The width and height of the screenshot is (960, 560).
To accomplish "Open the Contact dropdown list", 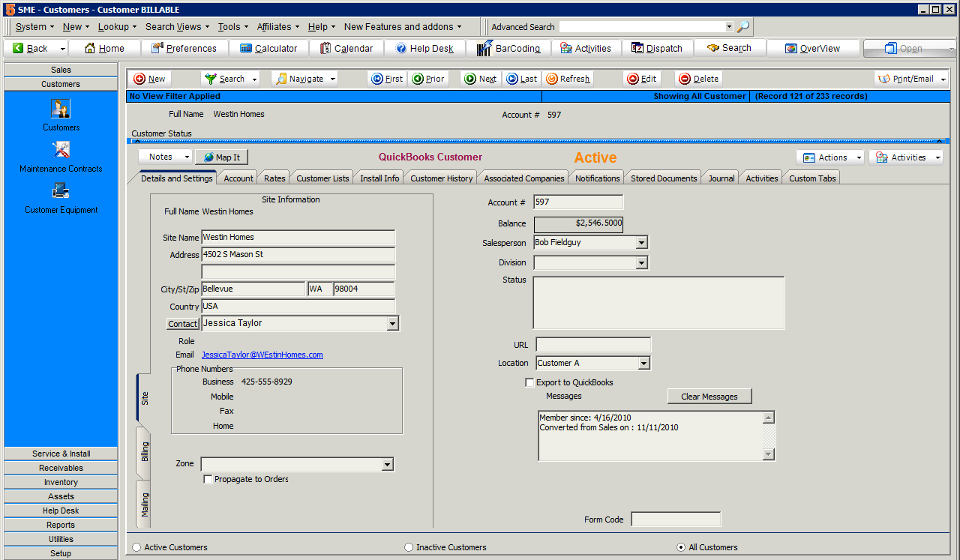I will (x=392, y=323).
